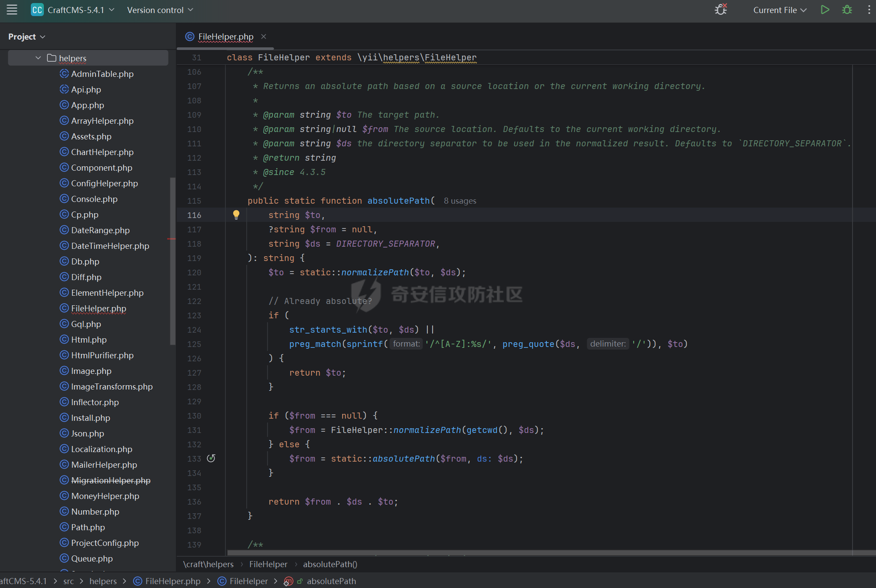876x588 pixels.
Task: Open DateTimeHelper.php in the project tree
Action: tap(110, 246)
